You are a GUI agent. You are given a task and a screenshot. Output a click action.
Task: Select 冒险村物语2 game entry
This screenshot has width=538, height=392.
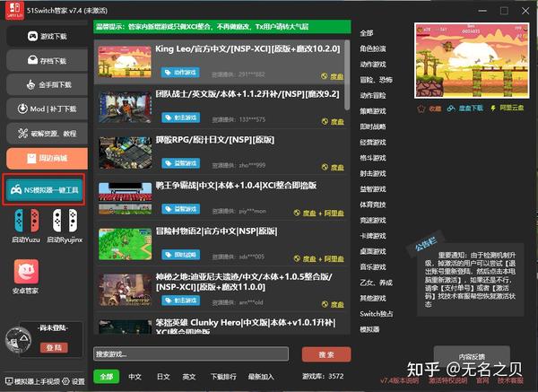[220, 244]
